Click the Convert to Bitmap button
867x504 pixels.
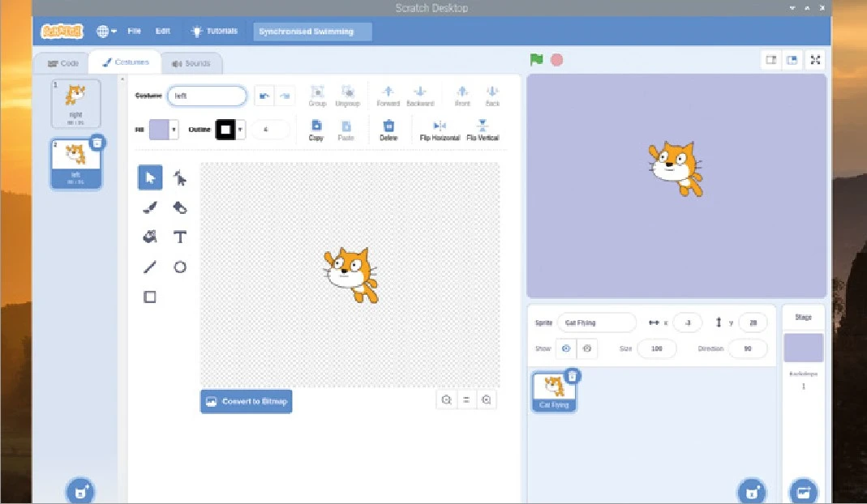(247, 401)
